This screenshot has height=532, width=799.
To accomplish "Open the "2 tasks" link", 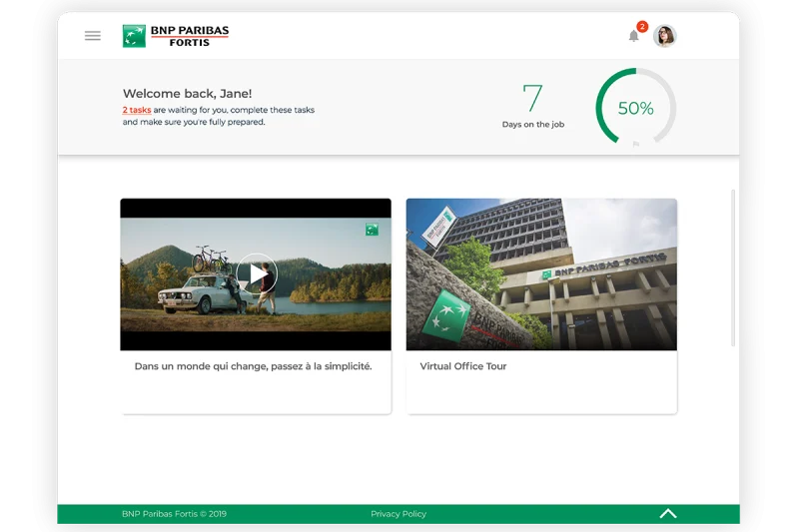I will point(137,110).
